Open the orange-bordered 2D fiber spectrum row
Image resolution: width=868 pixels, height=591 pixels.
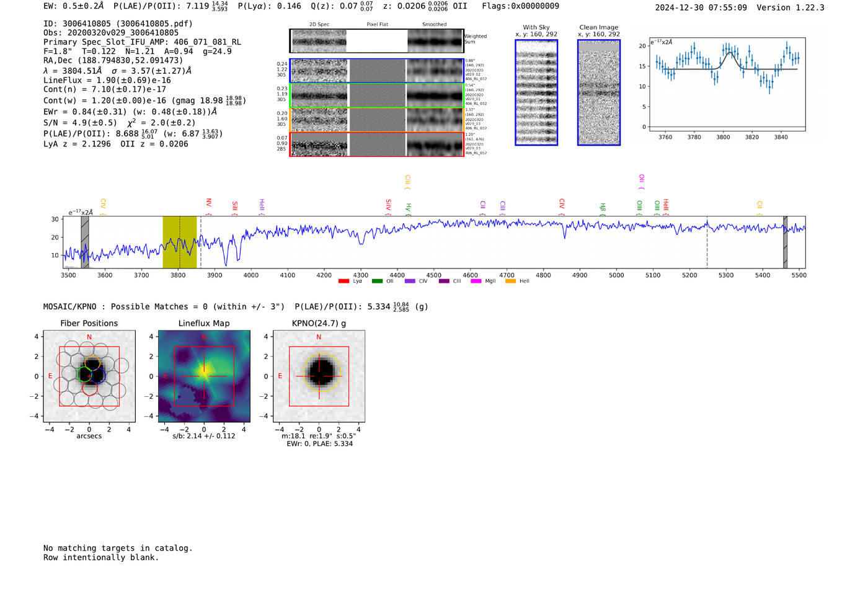377,120
